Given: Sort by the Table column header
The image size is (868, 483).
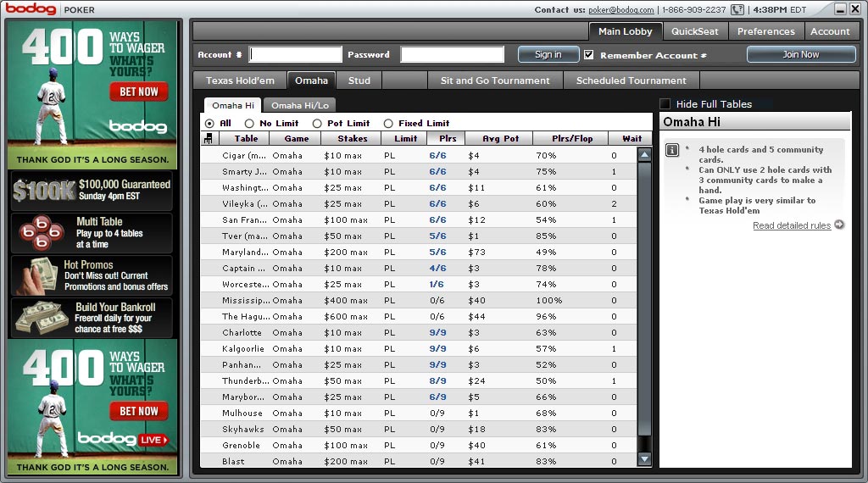Looking at the screenshot, I should 246,138.
